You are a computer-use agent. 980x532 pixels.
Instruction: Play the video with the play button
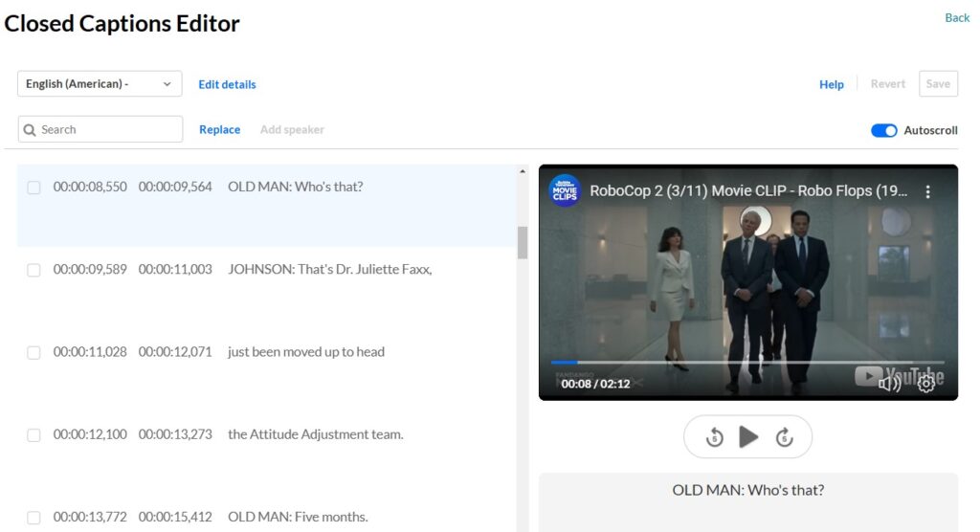tap(748, 437)
